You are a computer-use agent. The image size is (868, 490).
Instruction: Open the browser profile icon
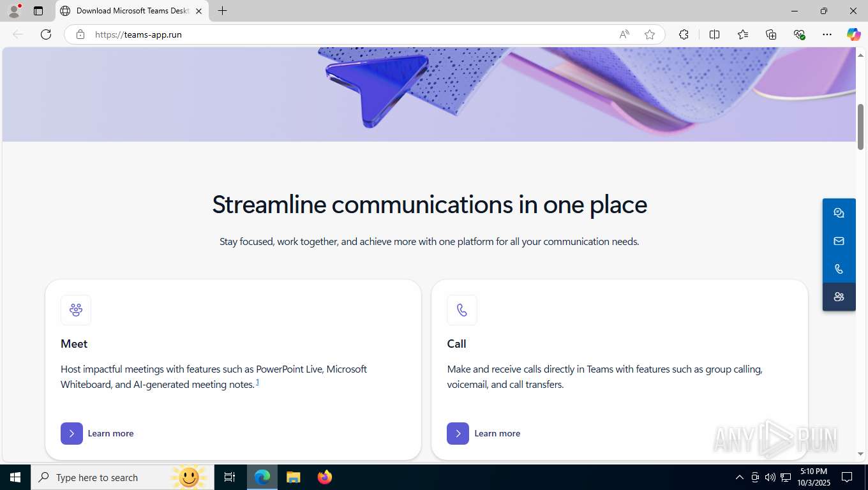[x=14, y=11]
